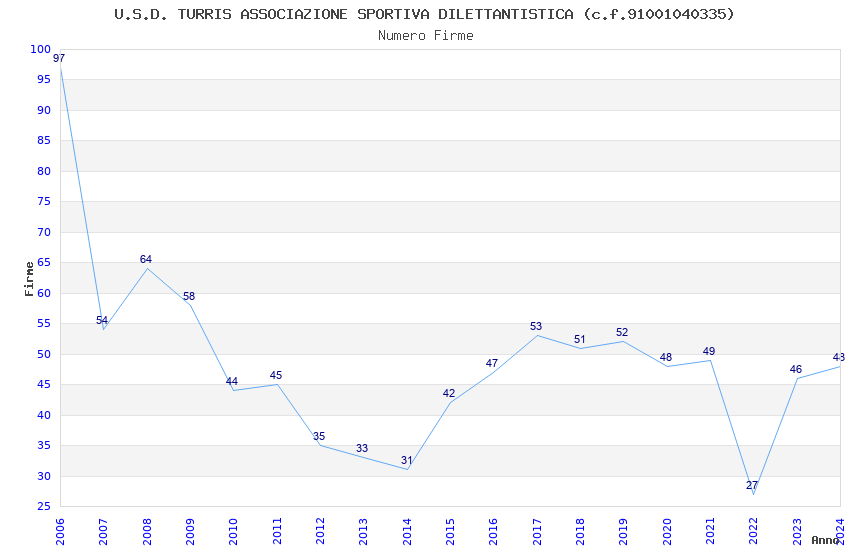This screenshot has width=850, height=550.
Task: Click the 45 tick on the Firme axis
Action: tap(43, 385)
